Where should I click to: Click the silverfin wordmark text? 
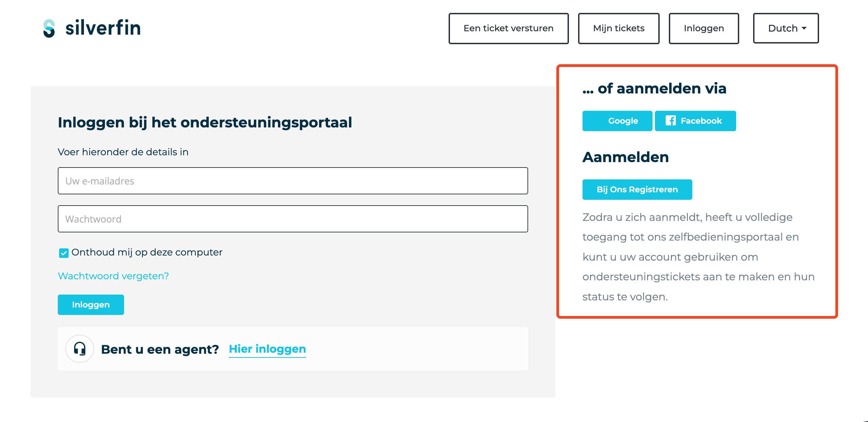point(103,28)
